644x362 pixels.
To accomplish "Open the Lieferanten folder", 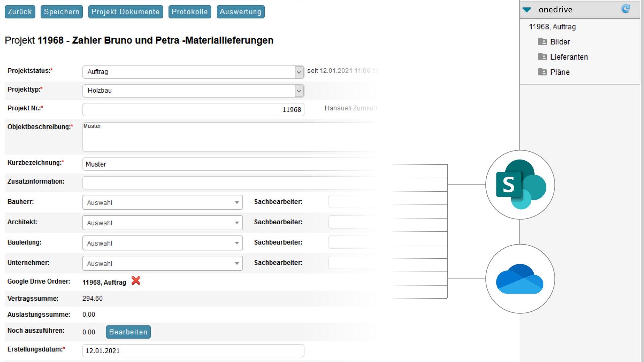I will (569, 57).
